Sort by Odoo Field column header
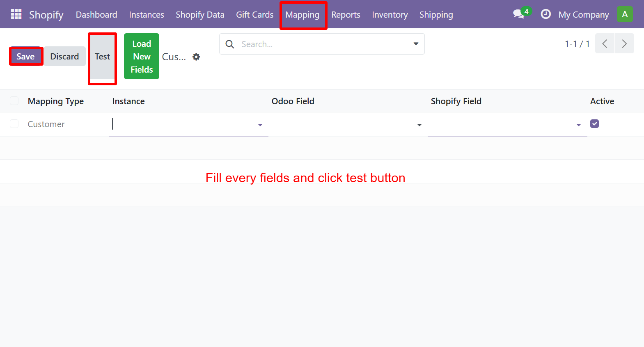Screen dimensions: 644x347 click(x=293, y=101)
